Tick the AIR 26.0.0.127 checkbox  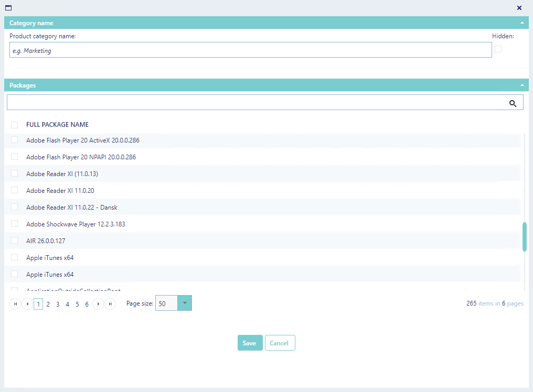[14, 241]
